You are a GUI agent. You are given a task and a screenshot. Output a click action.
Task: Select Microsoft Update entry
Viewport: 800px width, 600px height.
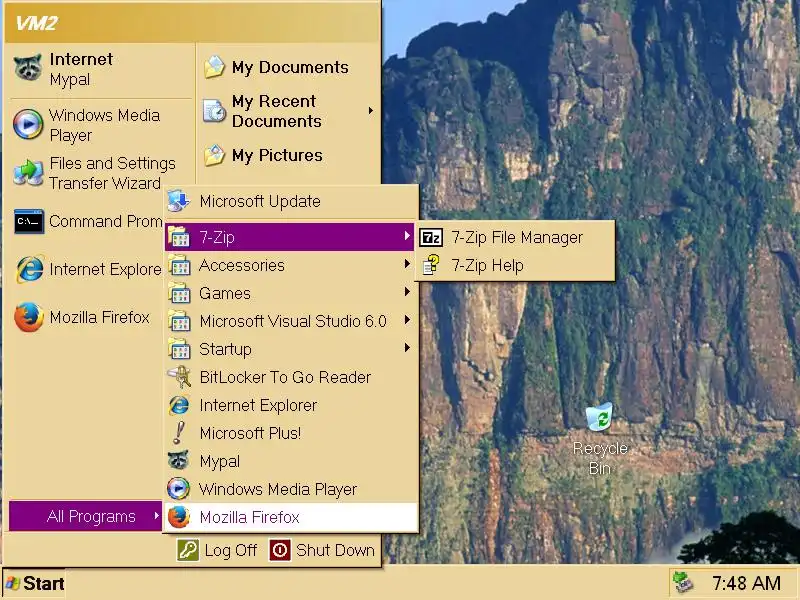click(x=291, y=201)
